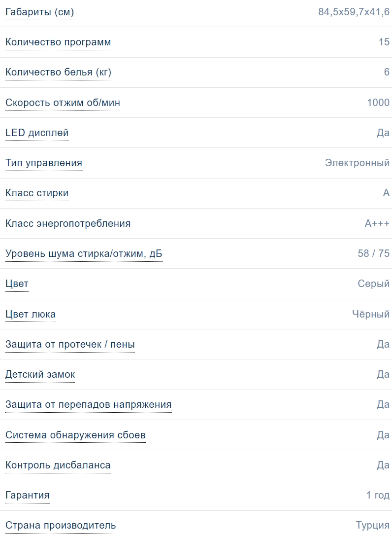Click the "Цвет" attribute label
This screenshot has height=535, width=392.
pyautogui.click(x=17, y=284)
